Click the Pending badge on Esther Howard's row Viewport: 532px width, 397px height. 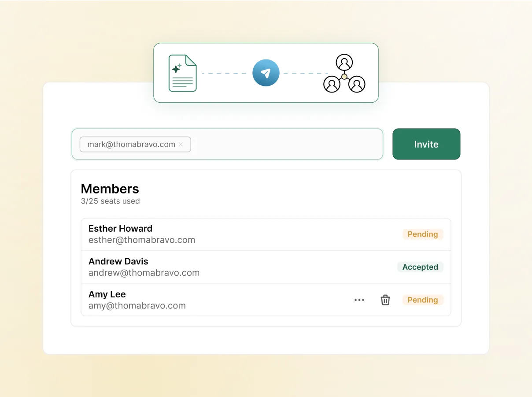pos(422,234)
